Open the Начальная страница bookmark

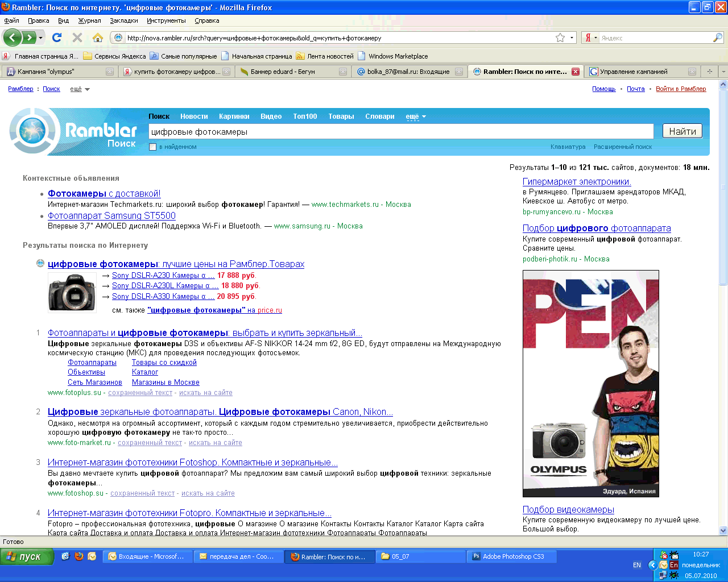(x=257, y=56)
